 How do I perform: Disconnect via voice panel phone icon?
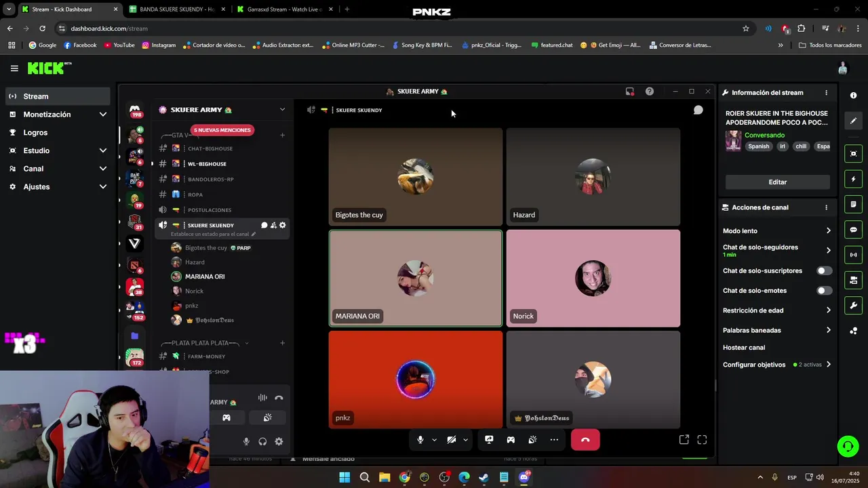tap(279, 398)
